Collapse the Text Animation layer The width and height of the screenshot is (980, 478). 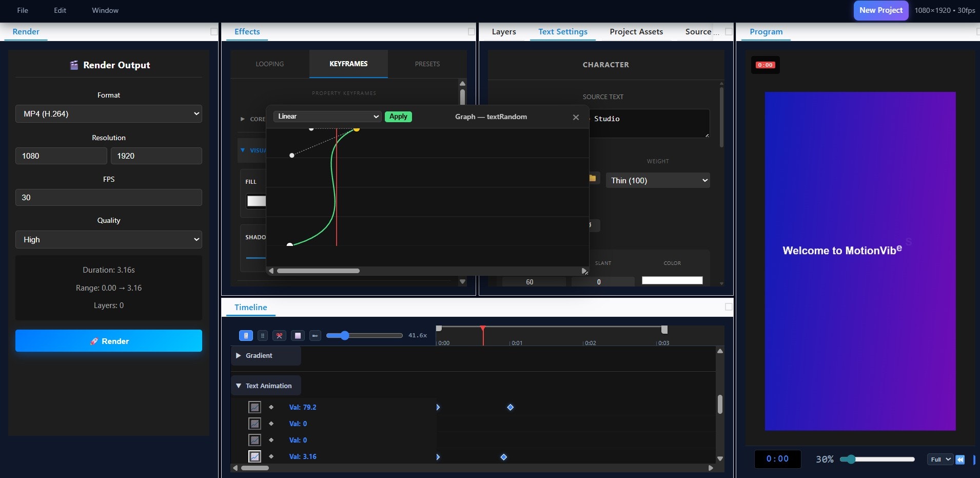pyautogui.click(x=238, y=386)
